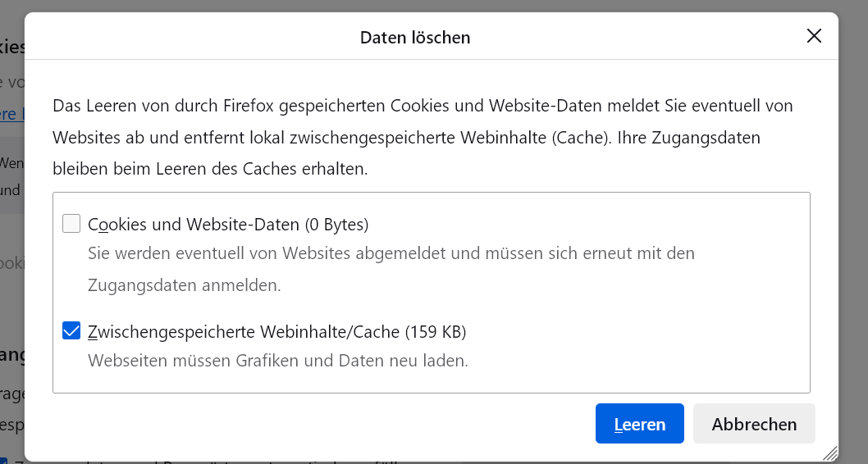868x464 pixels.
Task: Click the resize grip at dialog corner
Action: click(829, 453)
